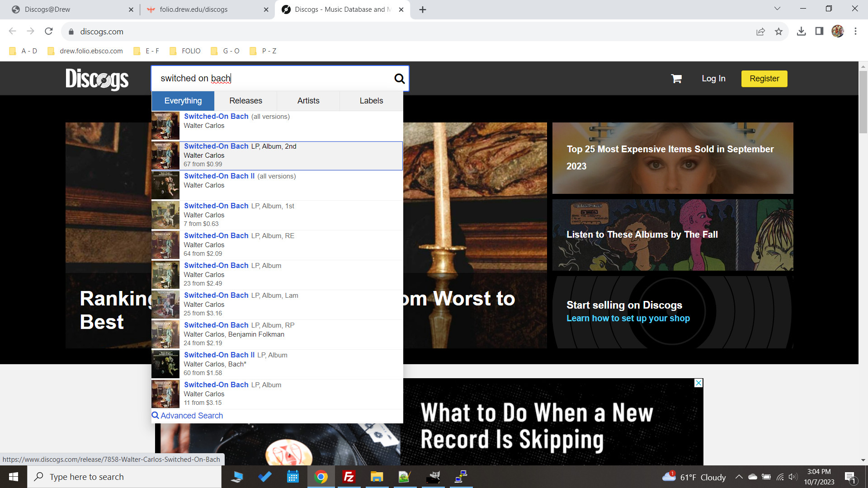The image size is (868, 488).
Task: Click the browser forward arrow
Action: 30,31
